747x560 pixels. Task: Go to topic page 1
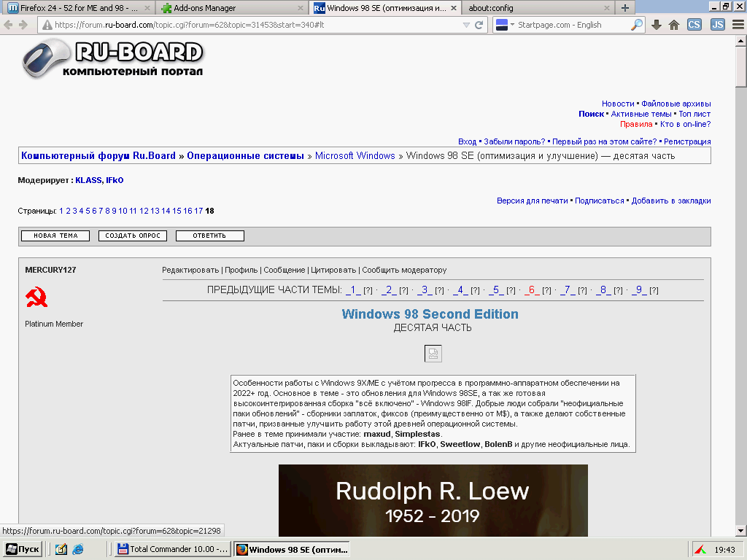[x=61, y=211]
